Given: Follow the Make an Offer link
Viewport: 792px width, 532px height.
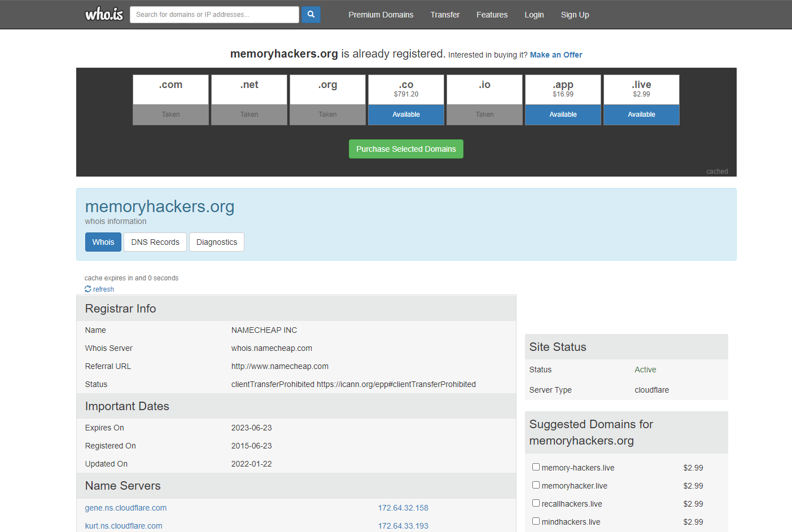Looking at the screenshot, I should click(x=556, y=55).
